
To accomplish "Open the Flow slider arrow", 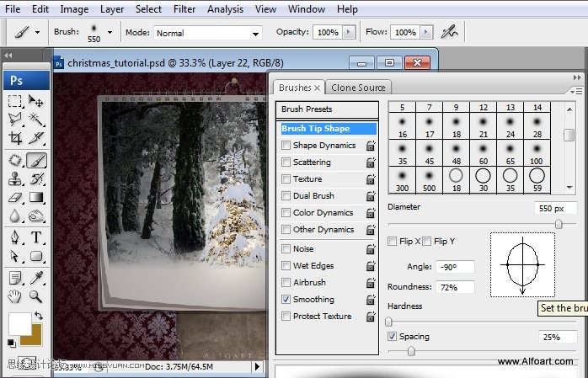I will tap(426, 32).
